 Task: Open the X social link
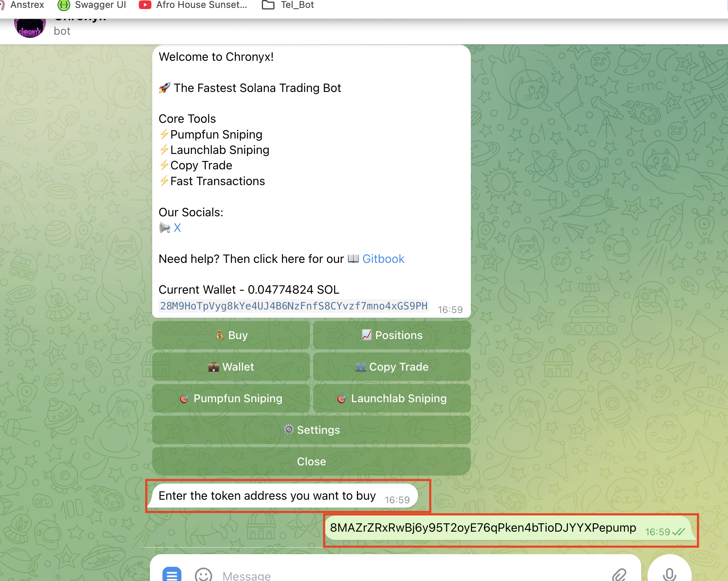177,228
